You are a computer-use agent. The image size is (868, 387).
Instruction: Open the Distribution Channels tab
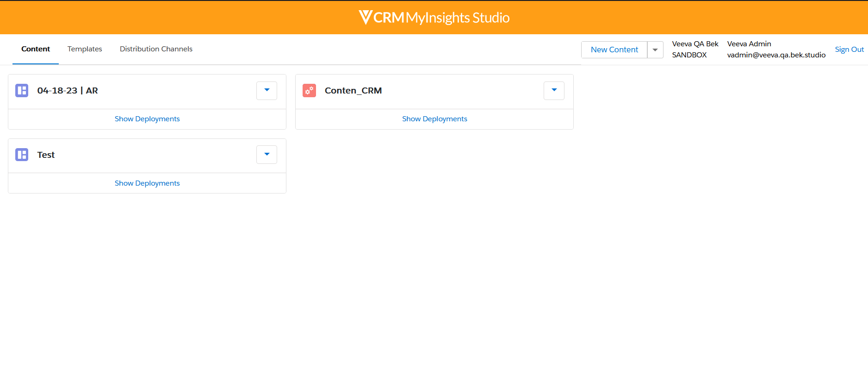156,49
